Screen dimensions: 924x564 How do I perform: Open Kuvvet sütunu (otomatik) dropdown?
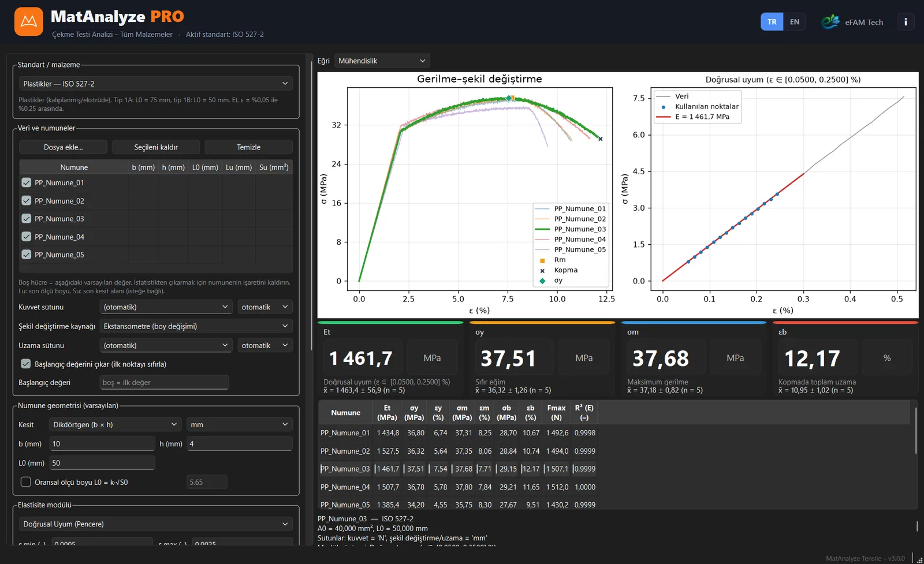[166, 307]
